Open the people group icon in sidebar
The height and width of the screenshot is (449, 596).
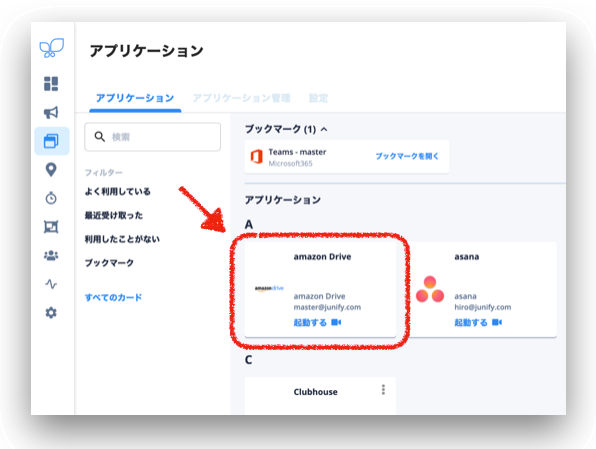click(x=51, y=255)
